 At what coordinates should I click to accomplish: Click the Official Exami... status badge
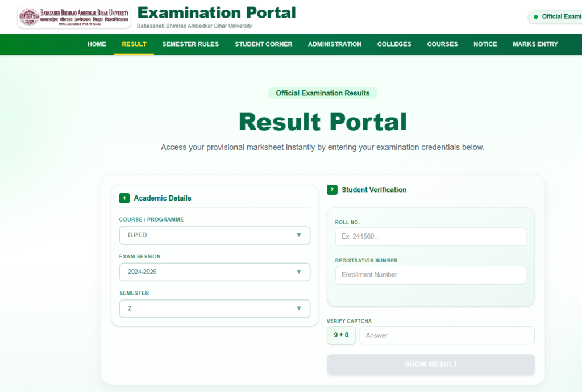[x=556, y=16]
